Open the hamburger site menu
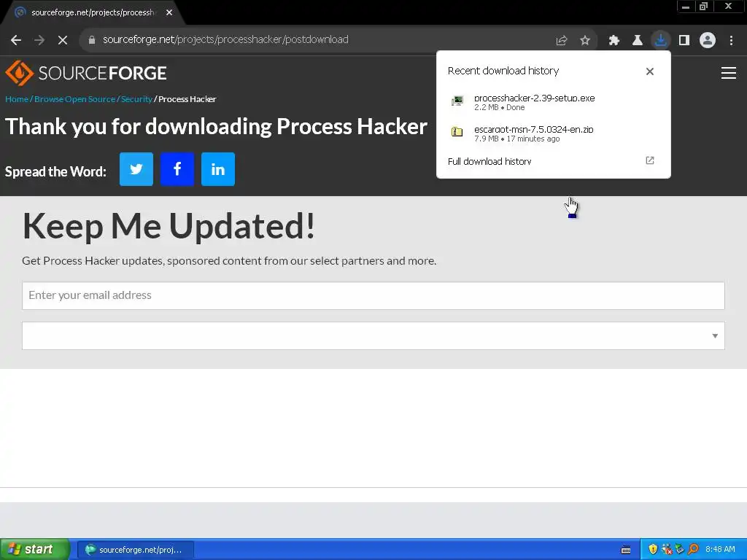The image size is (747, 560). click(x=729, y=73)
